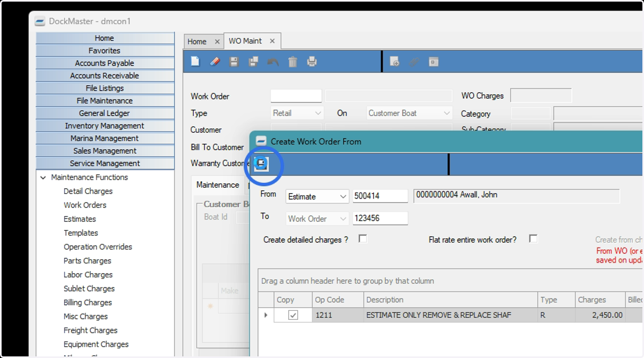Click the Copy column header
This screenshot has height=358, width=644.
point(293,299)
